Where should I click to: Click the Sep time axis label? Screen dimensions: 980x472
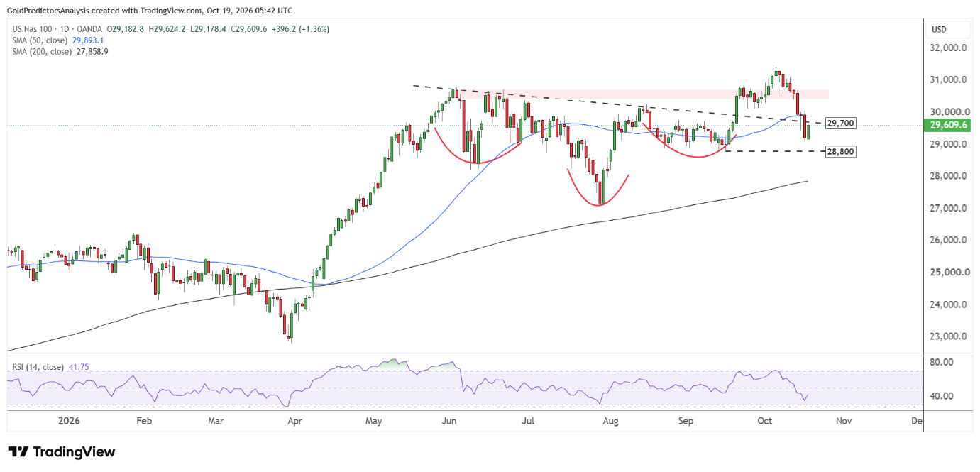pyautogui.click(x=686, y=421)
